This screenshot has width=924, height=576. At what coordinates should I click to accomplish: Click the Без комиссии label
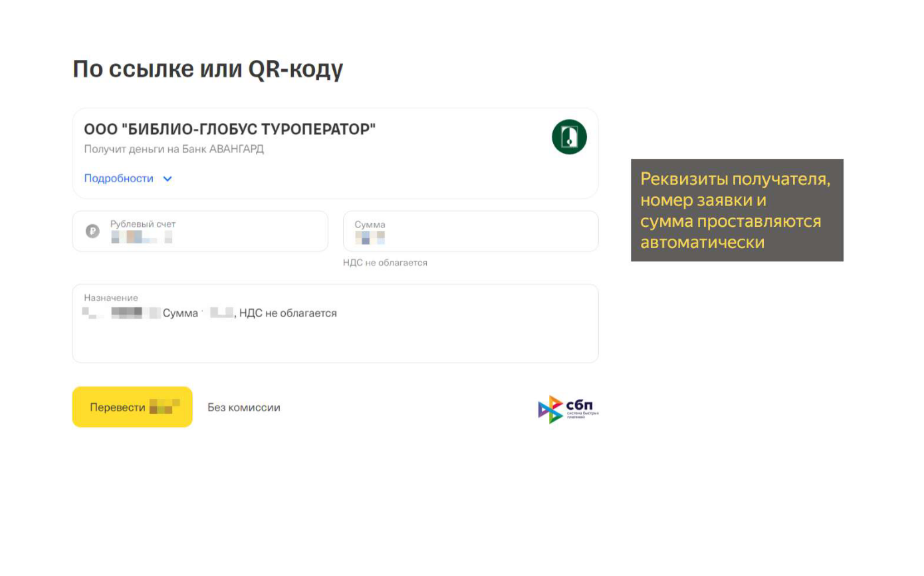point(243,408)
